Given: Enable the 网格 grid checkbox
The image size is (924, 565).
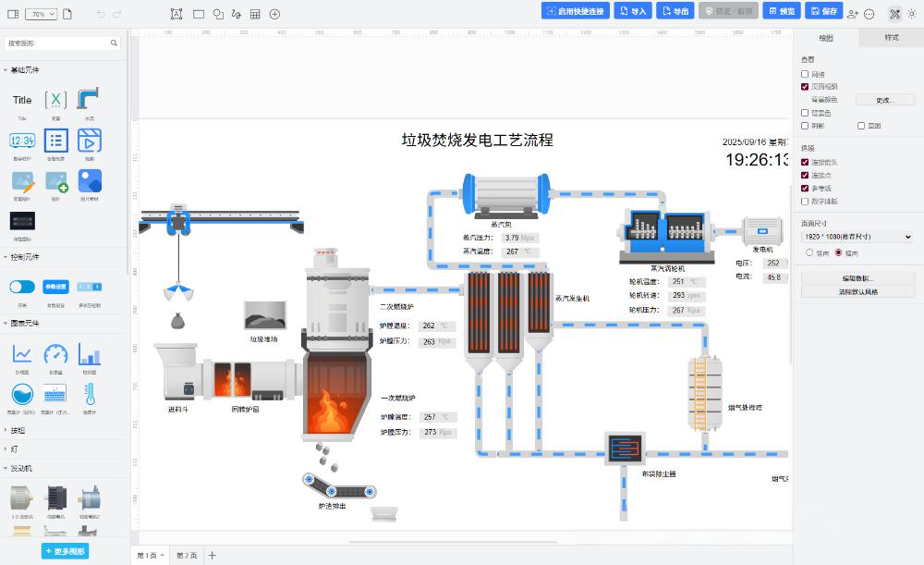Looking at the screenshot, I should [805, 74].
